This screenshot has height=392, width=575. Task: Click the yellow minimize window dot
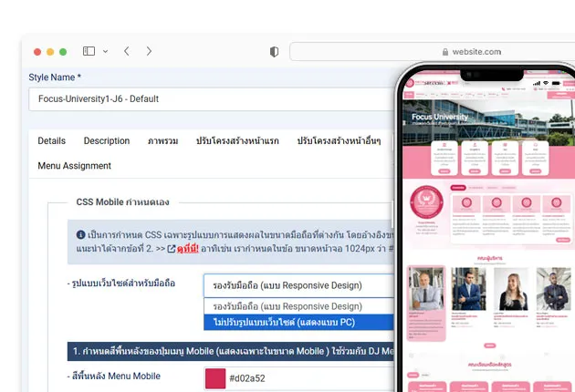tap(50, 52)
